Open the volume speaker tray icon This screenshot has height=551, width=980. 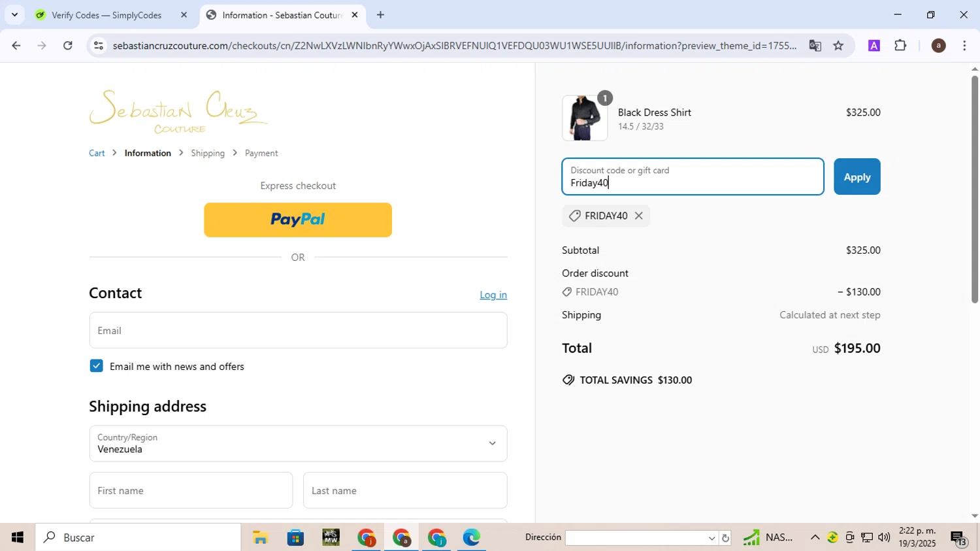coord(884,537)
